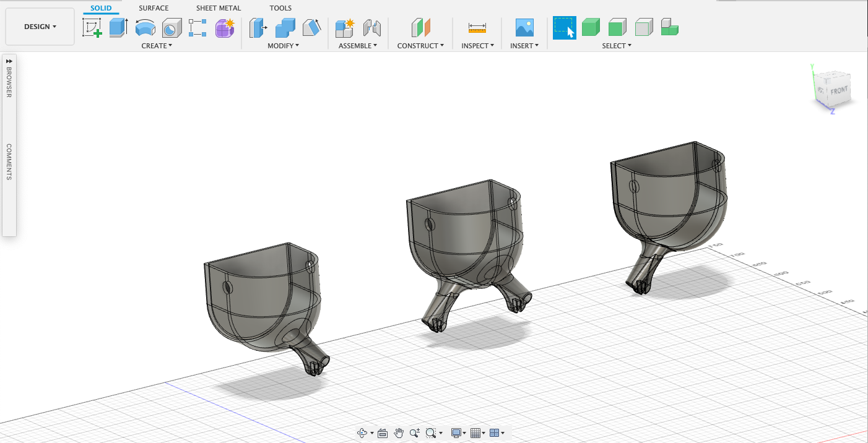Expand the BROWSER side panel
The width and height of the screenshot is (868, 443).
(9, 61)
